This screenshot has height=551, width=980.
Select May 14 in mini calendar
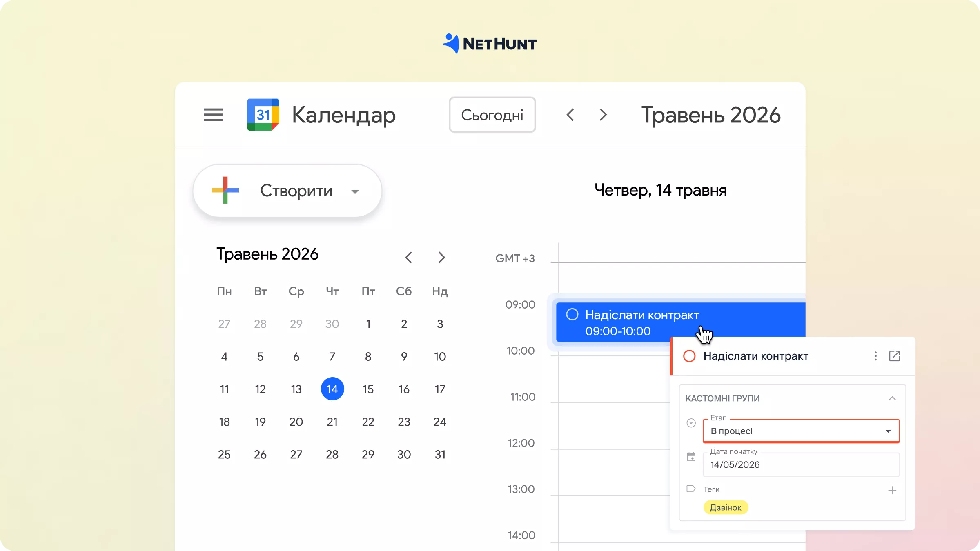point(332,389)
